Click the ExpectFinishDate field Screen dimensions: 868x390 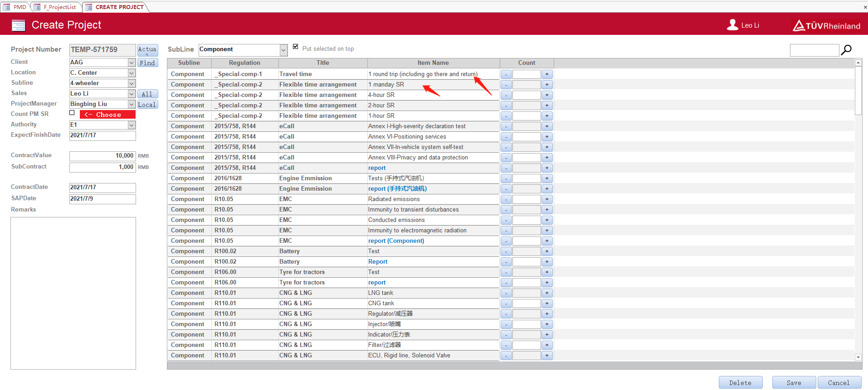102,135
